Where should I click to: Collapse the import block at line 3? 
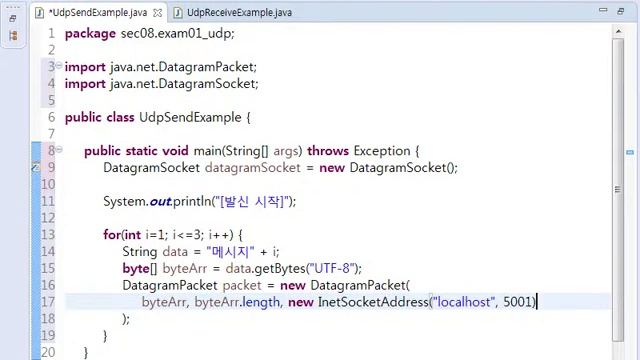tap(59, 65)
